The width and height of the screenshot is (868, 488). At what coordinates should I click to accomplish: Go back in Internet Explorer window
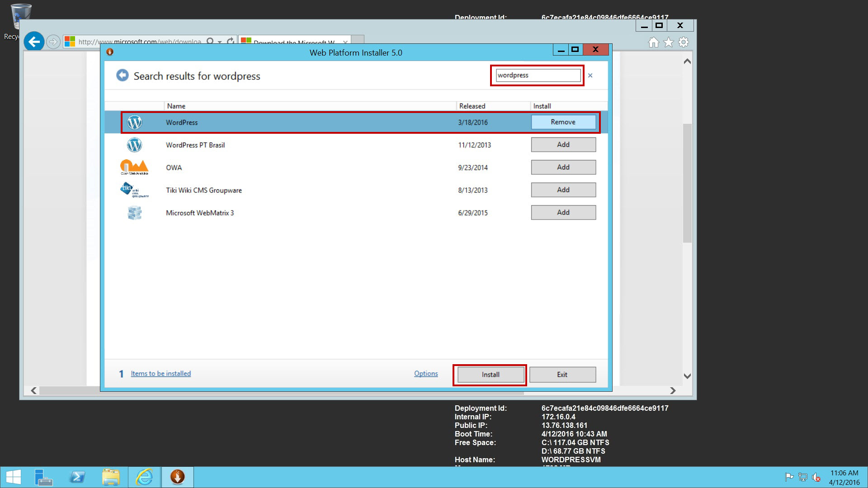(x=34, y=42)
